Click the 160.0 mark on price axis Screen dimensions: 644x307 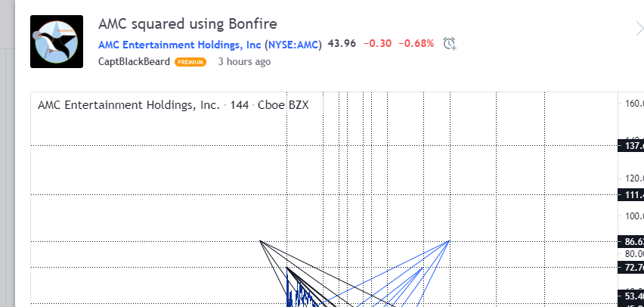(633, 104)
